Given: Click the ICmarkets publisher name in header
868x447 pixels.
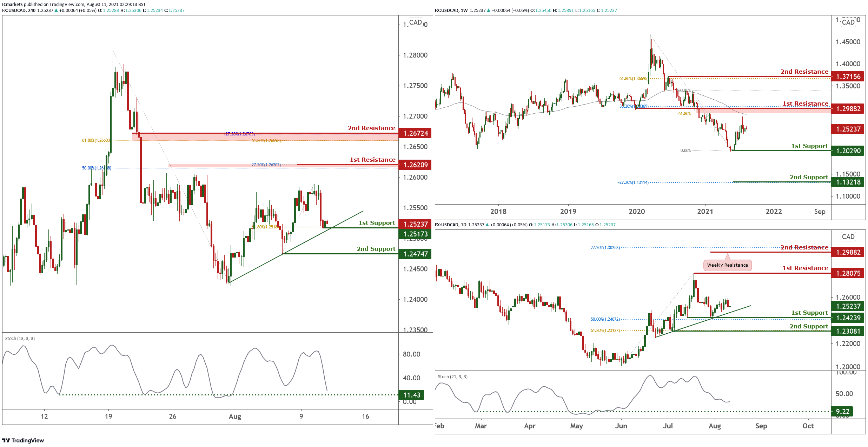Looking at the screenshot, I should click(x=12, y=5).
